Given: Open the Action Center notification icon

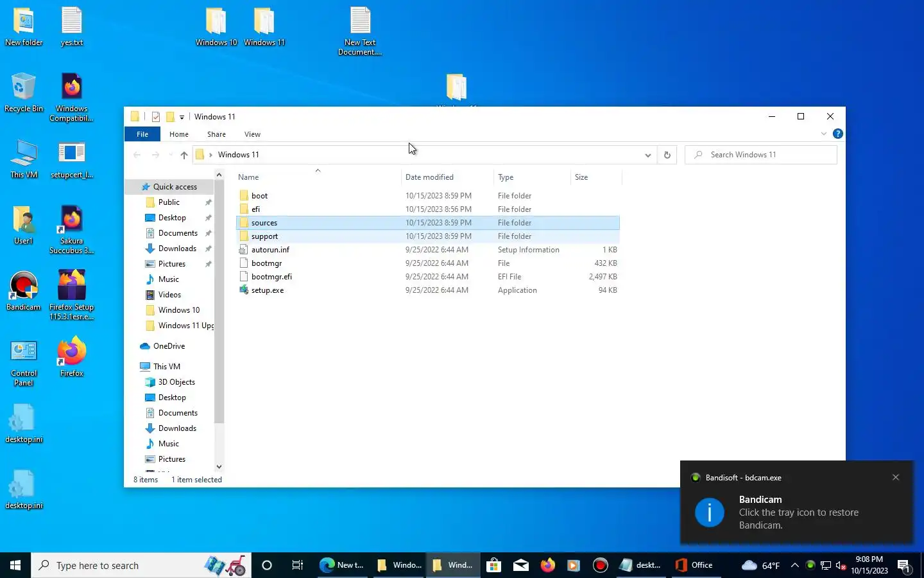Looking at the screenshot, I should pyautogui.click(x=905, y=566).
